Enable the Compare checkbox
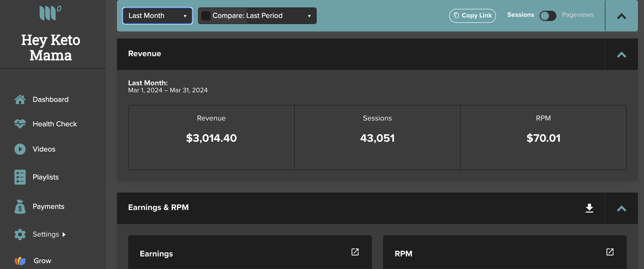The width and height of the screenshot is (644, 269). click(206, 15)
